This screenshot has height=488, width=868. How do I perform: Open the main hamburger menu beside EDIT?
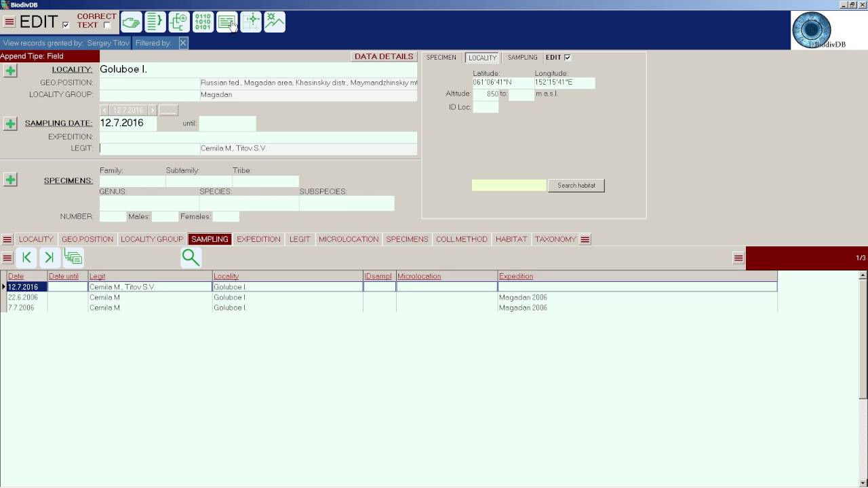[x=9, y=22]
